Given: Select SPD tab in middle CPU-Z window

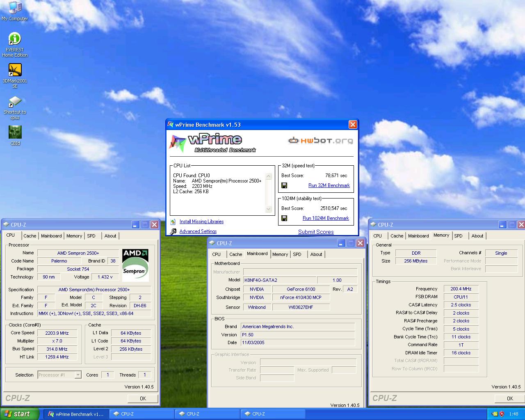Looking at the screenshot, I should coord(297,254).
